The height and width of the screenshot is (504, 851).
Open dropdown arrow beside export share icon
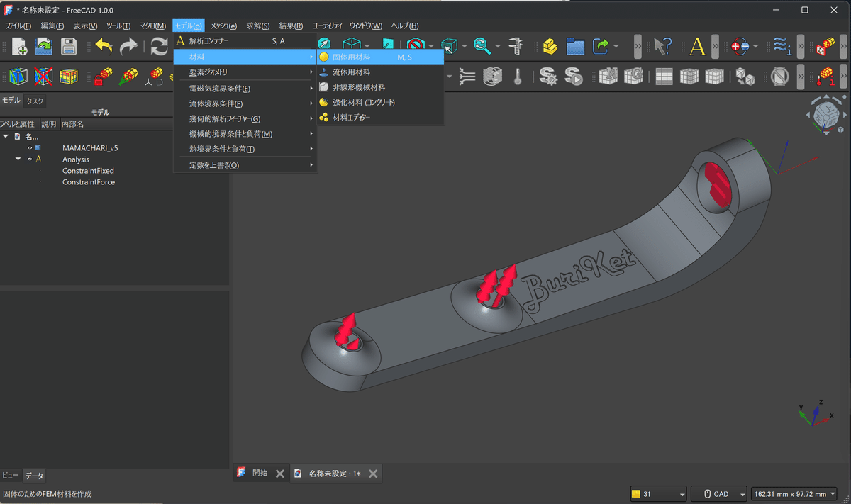616,47
